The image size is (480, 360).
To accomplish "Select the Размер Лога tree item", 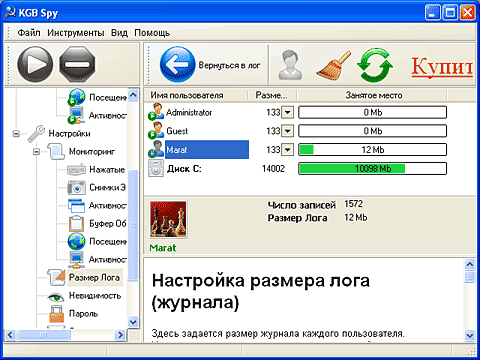I will [x=95, y=277].
